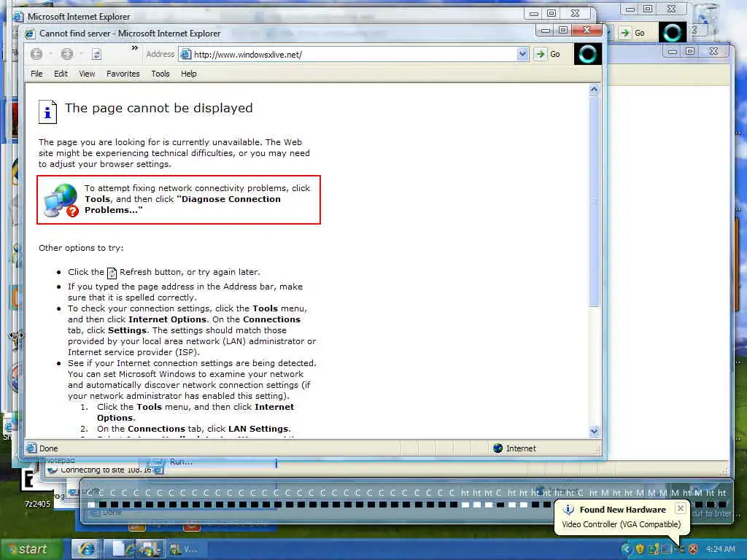
Task: Open the address bar dropdown list
Action: click(x=522, y=54)
